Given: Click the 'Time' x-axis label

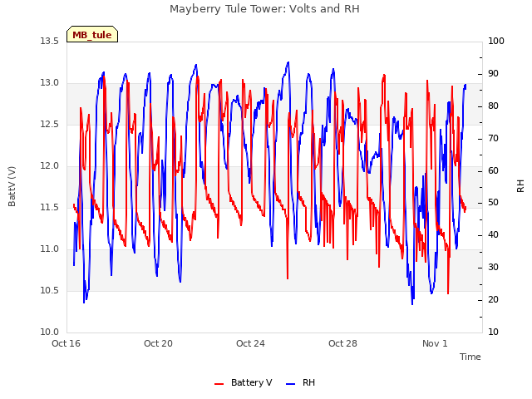Looking at the screenshot, I should tap(470, 357).
